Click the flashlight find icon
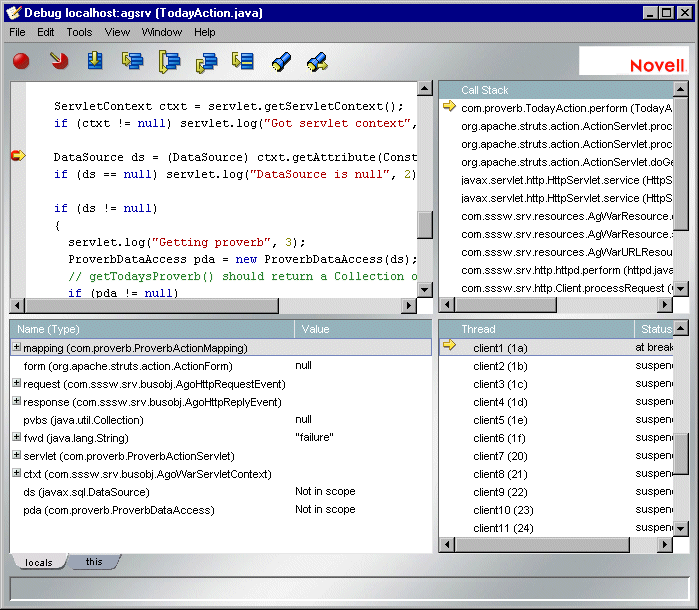Screen dimensions: 699x610 point(281,62)
